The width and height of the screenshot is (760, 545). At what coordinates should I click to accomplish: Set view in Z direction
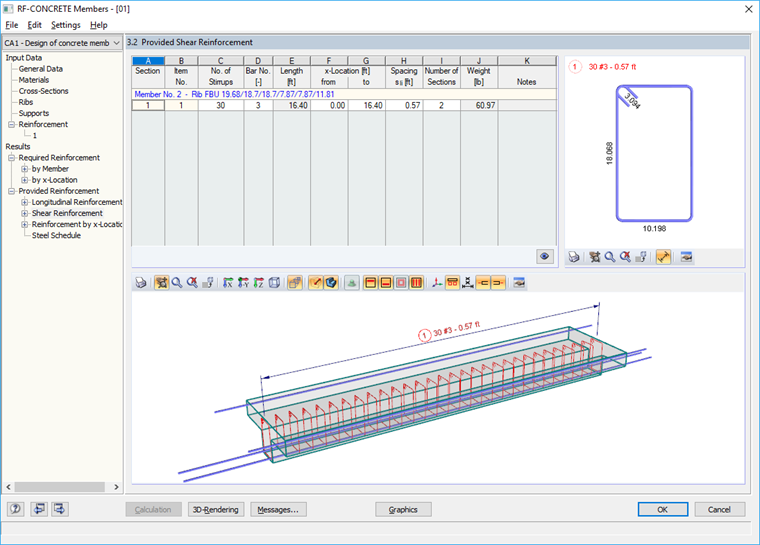click(259, 283)
